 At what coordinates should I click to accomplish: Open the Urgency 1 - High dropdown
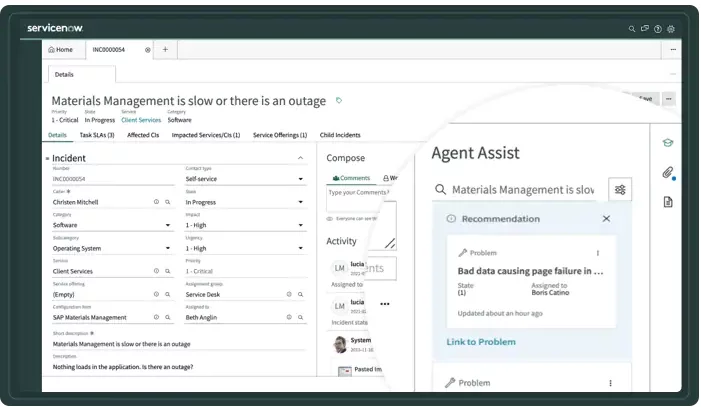245,248
